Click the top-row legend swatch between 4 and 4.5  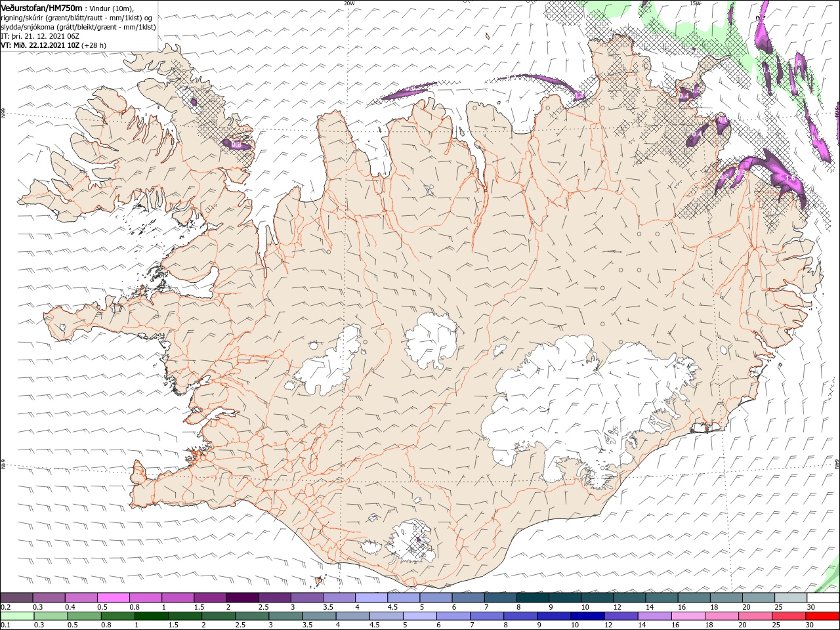coord(371,597)
